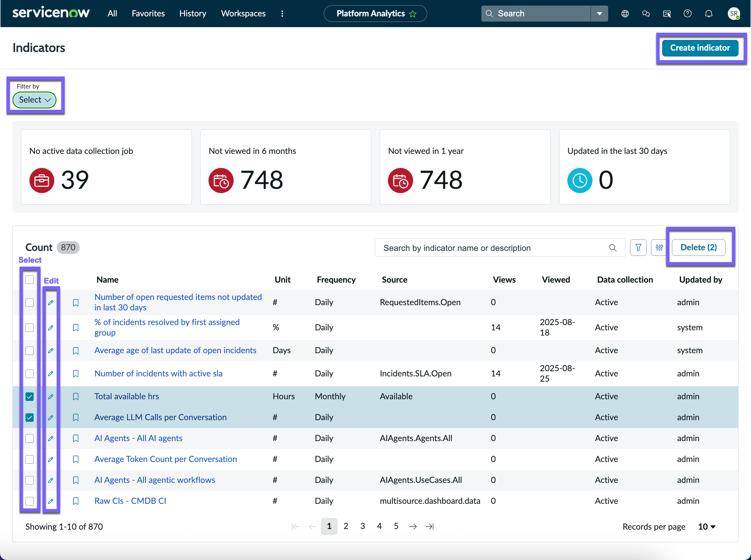The height and width of the screenshot is (560, 751).
Task: Open the SR user avatar menu
Action: point(734,14)
